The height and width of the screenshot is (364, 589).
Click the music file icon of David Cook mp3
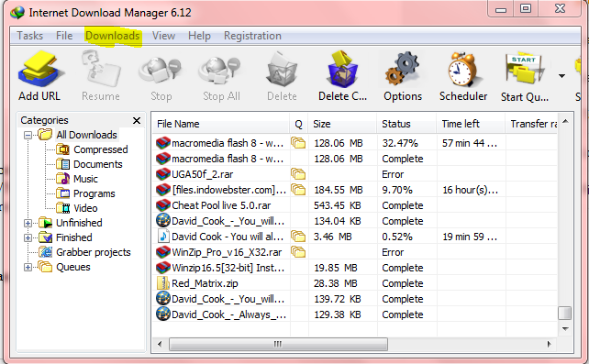tap(163, 237)
